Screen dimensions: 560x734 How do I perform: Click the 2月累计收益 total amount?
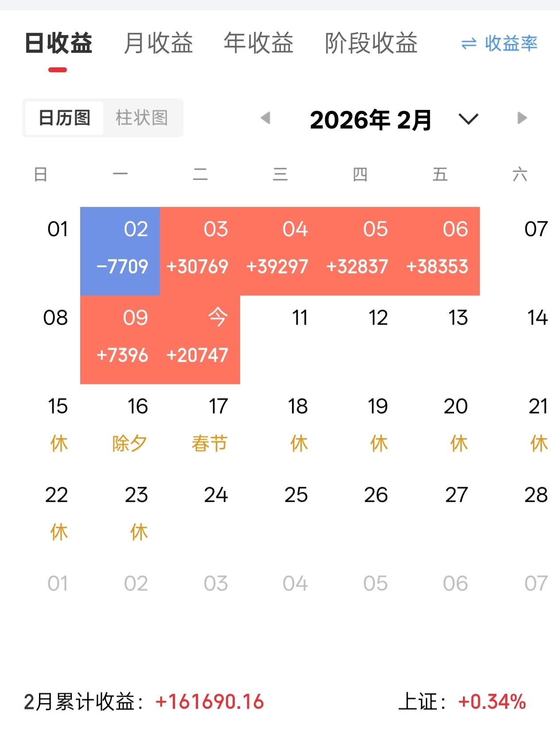[x=210, y=702]
